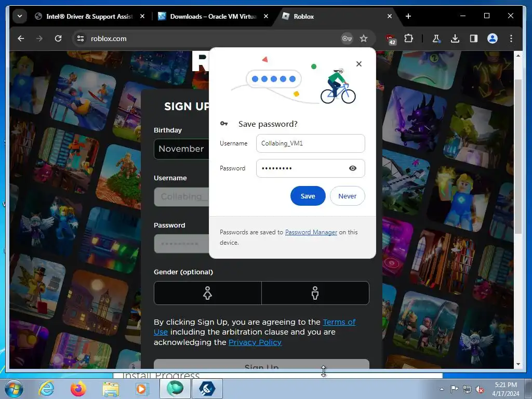Viewport: 532px width, 399px height.
Task: Switch to the blue installer taskbar app
Action: point(207,389)
